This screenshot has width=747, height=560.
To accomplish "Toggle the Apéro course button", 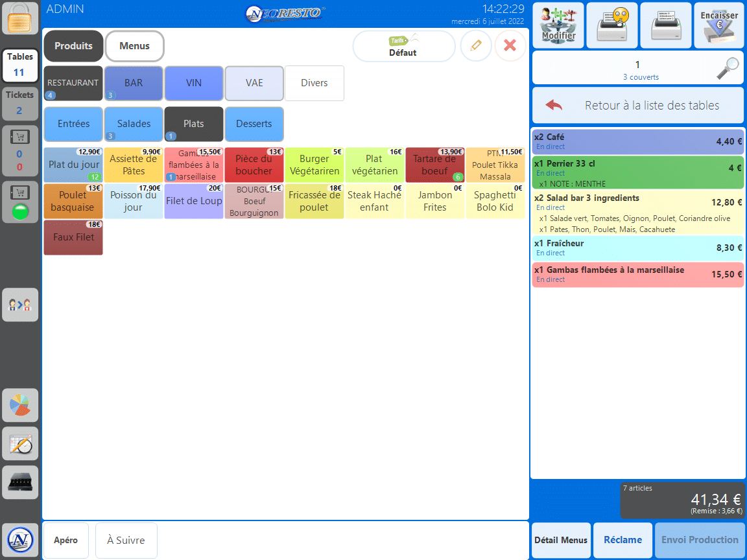I will [66, 541].
